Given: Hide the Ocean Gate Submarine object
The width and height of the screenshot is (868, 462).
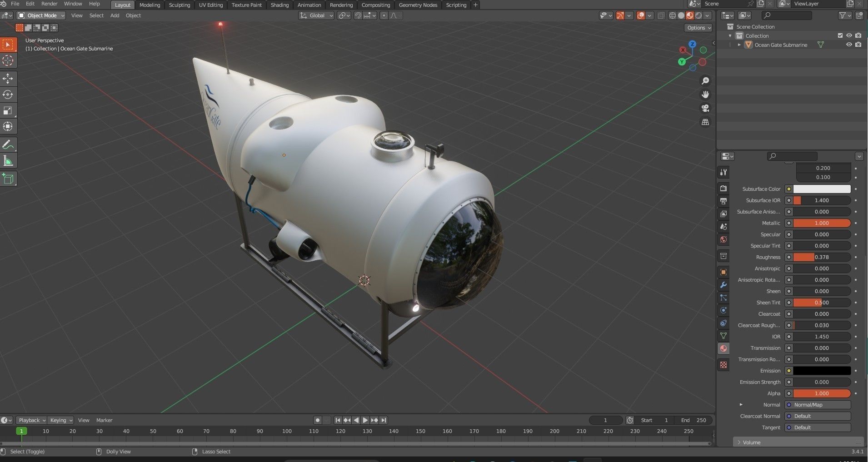Looking at the screenshot, I should tap(849, 45).
